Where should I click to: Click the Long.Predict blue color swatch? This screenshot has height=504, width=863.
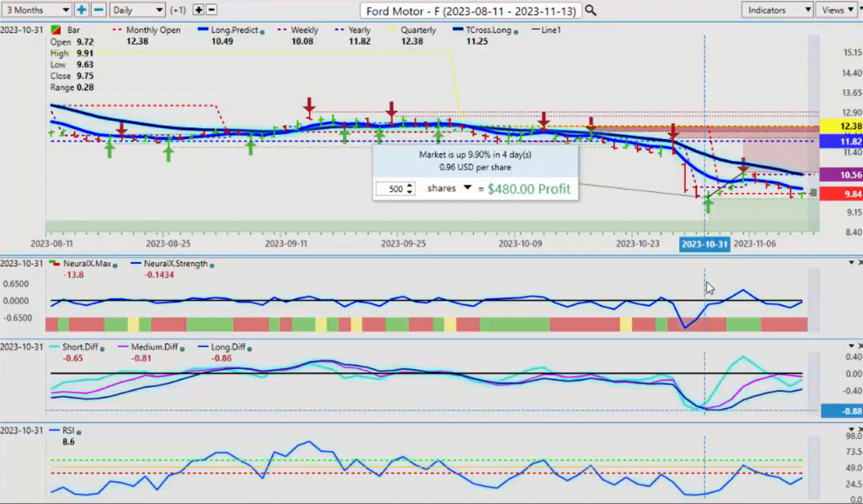click(x=204, y=30)
